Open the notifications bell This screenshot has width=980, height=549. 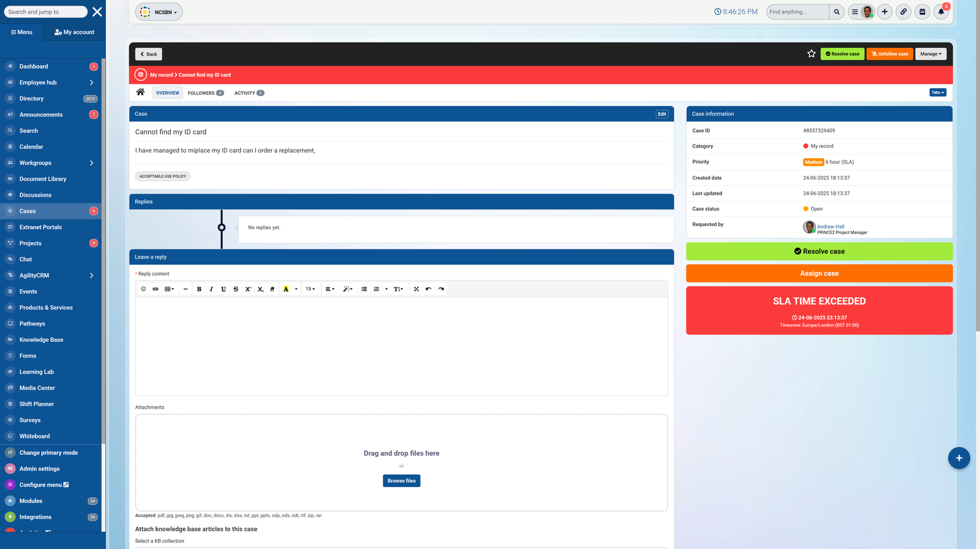click(x=941, y=12)
